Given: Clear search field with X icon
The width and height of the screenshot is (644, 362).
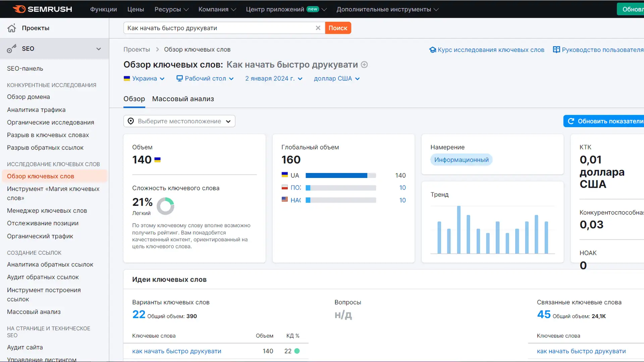Looking at the screenshot, I should (318, 28).
